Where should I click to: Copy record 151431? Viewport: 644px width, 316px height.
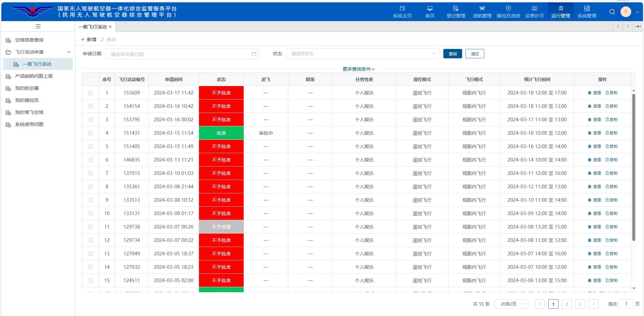tap(611, 133)
